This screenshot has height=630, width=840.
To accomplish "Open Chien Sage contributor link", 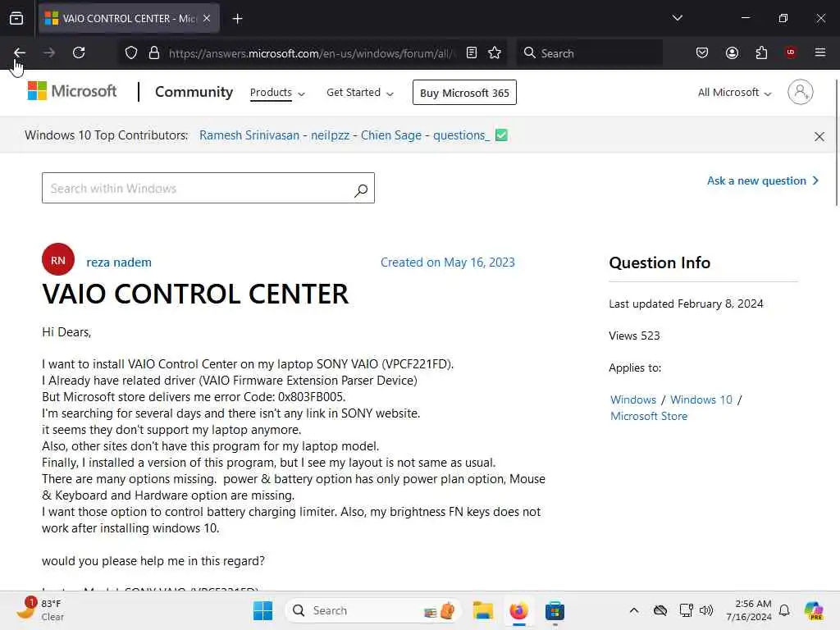I will [391, 135].
